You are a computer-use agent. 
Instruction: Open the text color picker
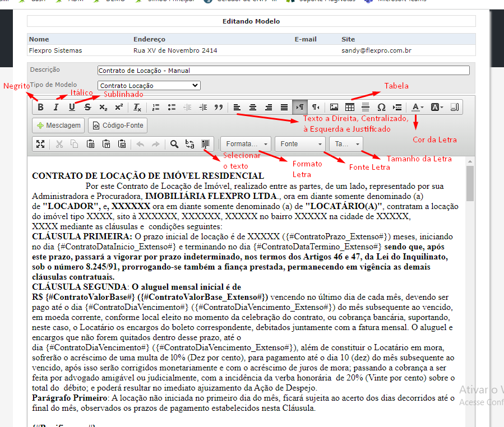pyautogui.click(x=418, y=108)
